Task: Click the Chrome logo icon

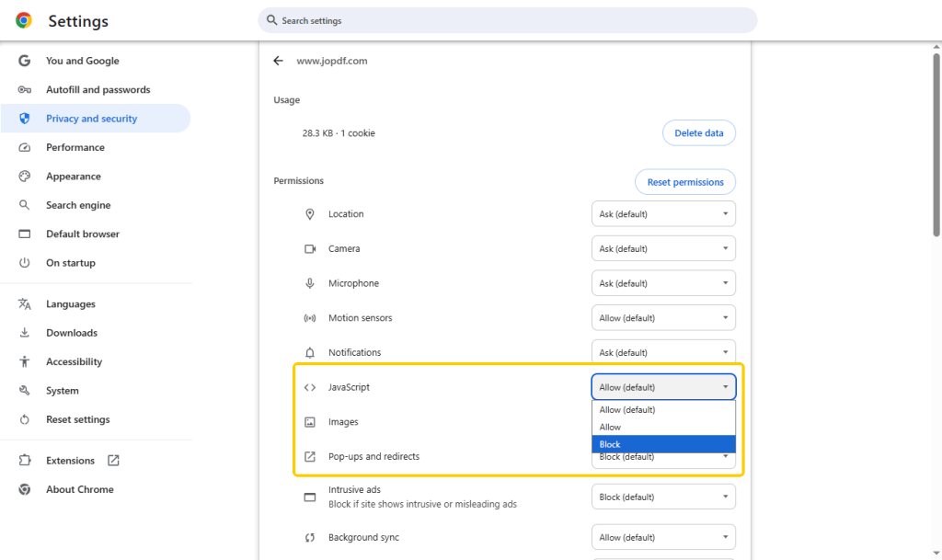Action: tap(24, 20)
